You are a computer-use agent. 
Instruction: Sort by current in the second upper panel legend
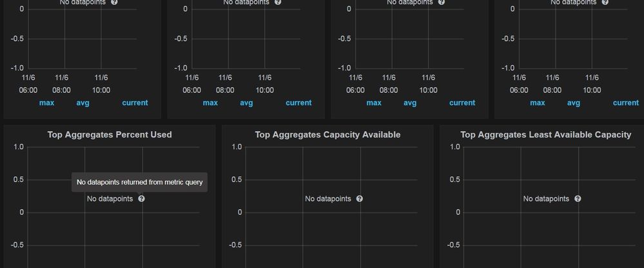[x=298, y=103]
